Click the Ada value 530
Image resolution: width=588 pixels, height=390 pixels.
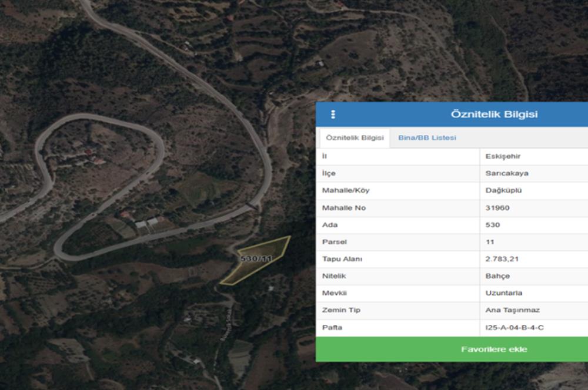[x=492, y=225]
